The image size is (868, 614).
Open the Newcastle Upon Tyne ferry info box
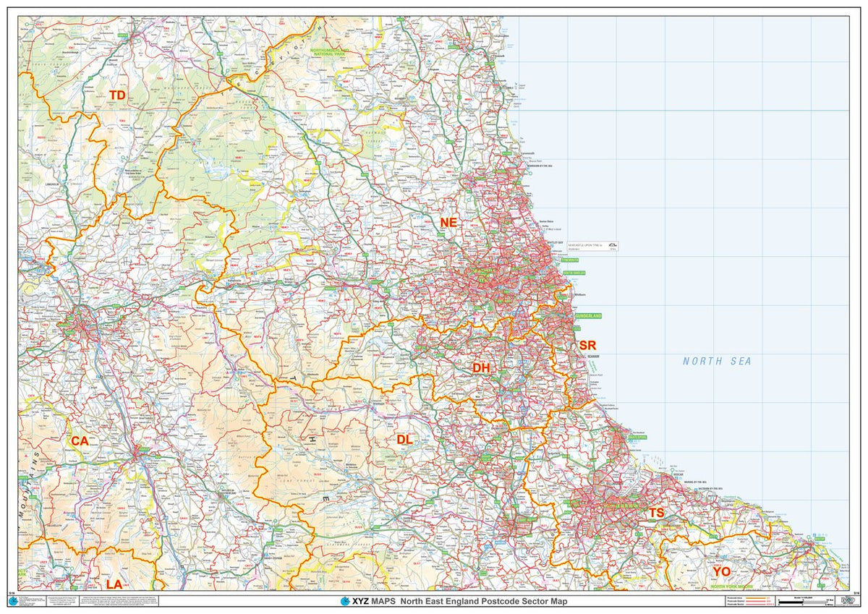[x=590, y=244]
